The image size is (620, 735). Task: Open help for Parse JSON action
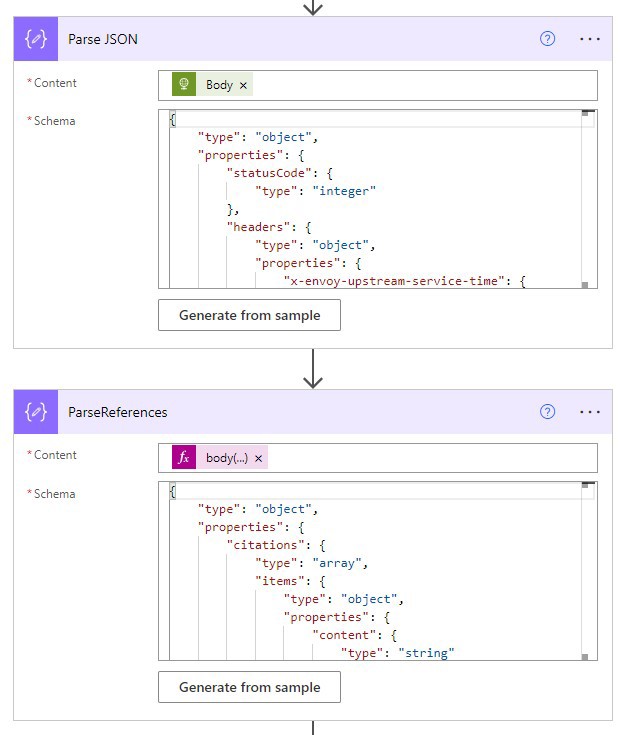tap(547, 39)
